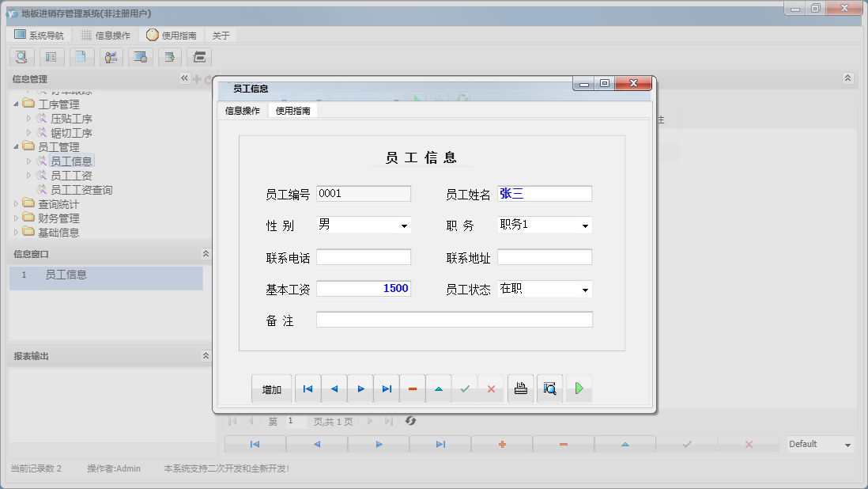
Task: Click the 联系电话 phone input field
Action: pyautogui.click(x=363, y=256)
